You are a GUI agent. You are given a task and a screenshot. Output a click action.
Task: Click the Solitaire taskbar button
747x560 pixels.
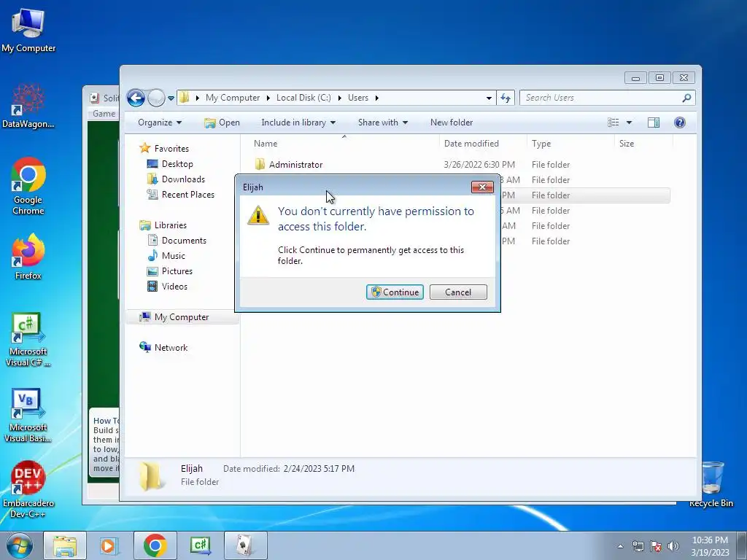click(245, 545)
